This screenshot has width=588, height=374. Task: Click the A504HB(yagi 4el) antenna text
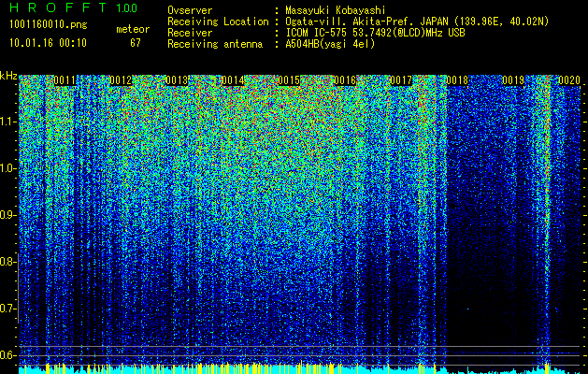coord(330,44)
